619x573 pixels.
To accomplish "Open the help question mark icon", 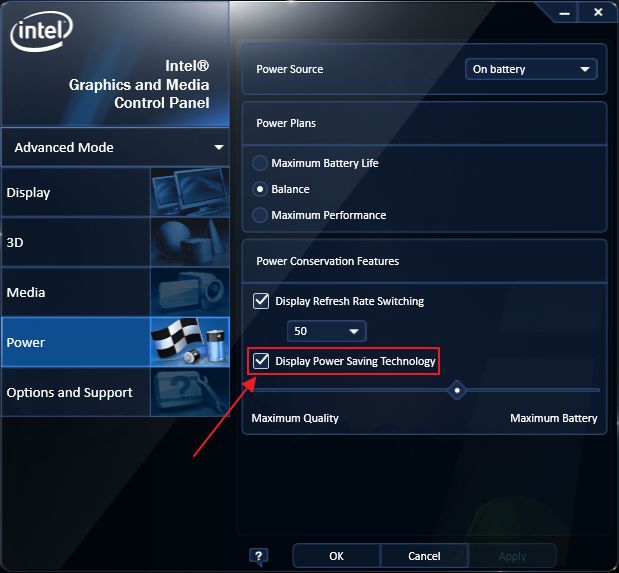I will click(259, 556).
